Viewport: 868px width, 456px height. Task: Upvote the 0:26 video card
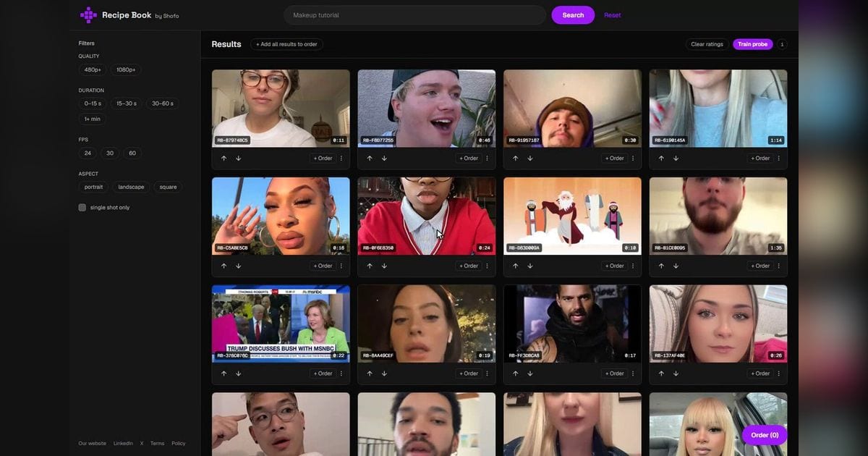661,373
